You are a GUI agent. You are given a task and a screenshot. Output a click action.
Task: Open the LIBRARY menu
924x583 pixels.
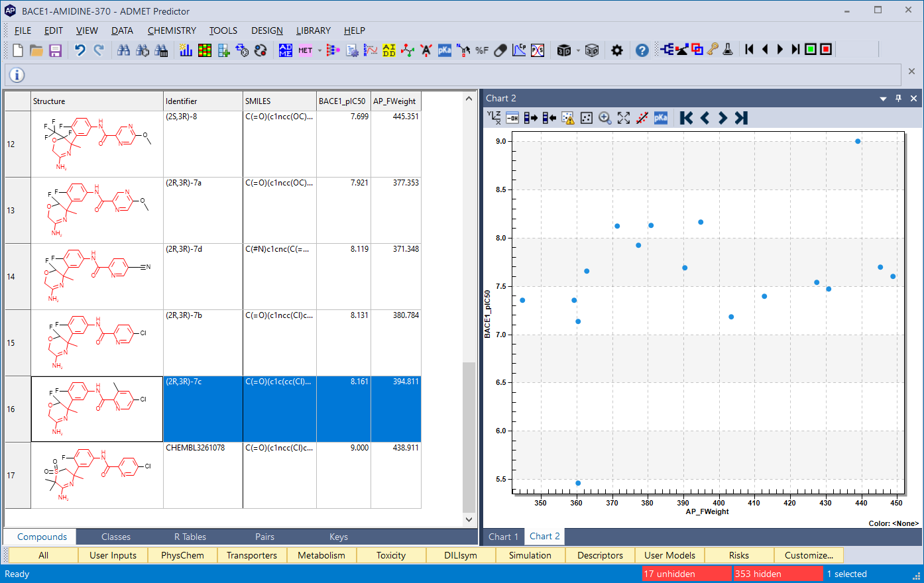pos(314,30)
